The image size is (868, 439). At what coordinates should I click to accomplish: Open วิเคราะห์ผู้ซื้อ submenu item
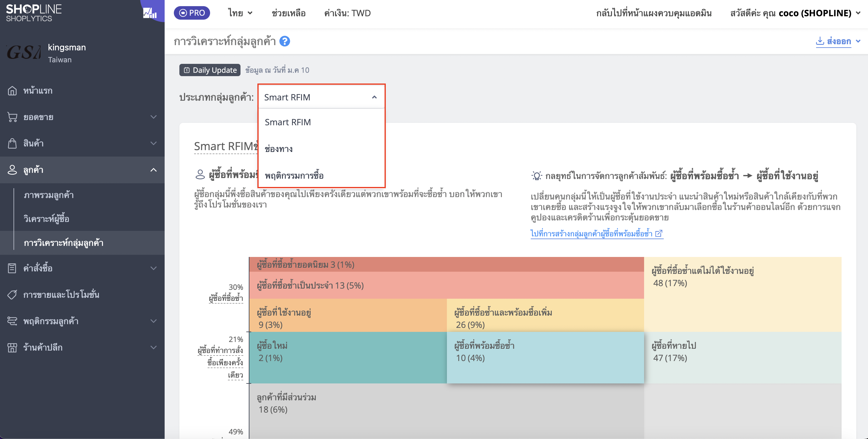(x=46, y=219)
